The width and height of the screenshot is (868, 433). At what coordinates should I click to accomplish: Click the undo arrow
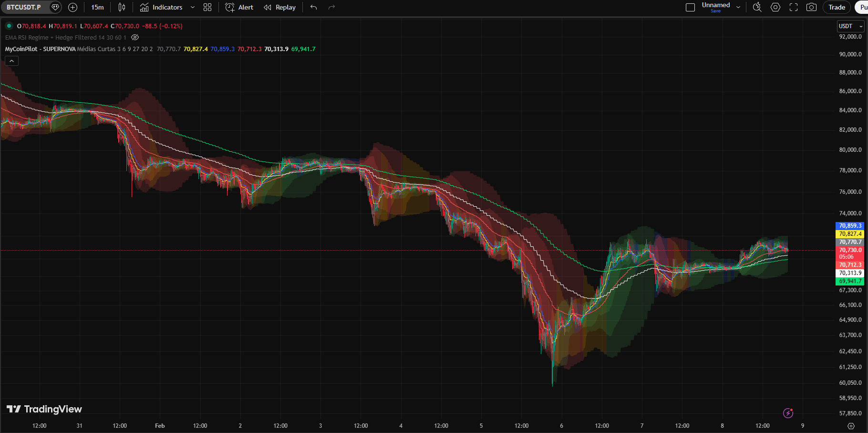pos(313,7)
